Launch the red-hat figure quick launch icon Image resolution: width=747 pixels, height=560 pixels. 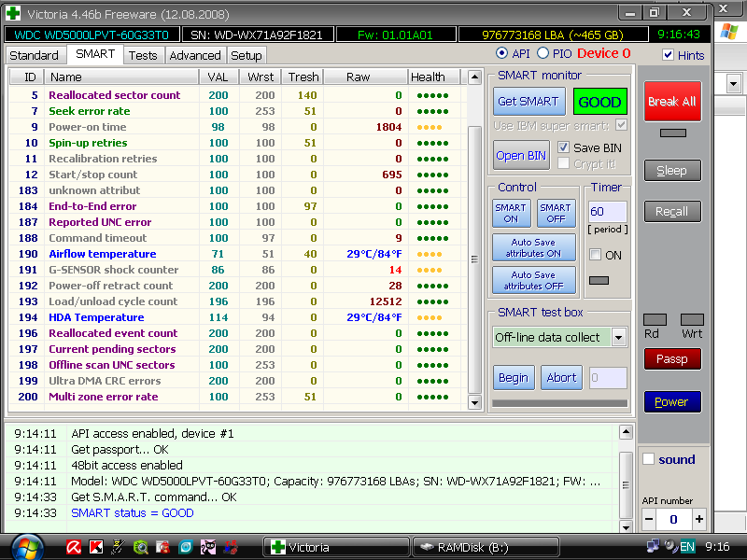tap(162, 547)
